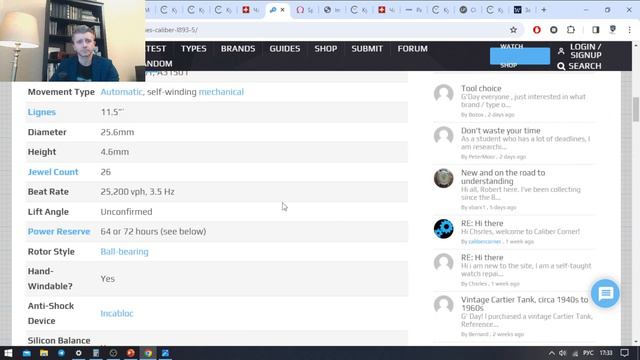Open the Lignes definition link
This screenshot has height=360, width=640.
click(42, 112)
